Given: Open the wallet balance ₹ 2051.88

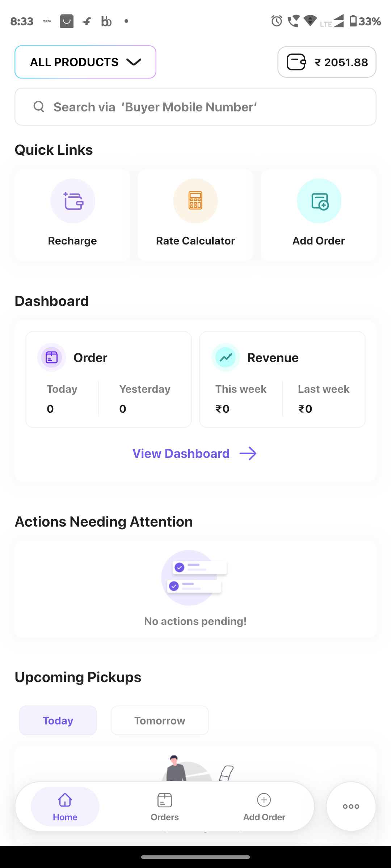Looking at the screenshot, I should click(327, 62).
